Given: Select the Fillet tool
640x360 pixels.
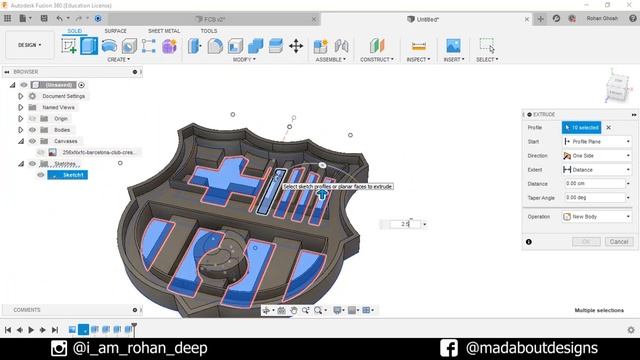Looking at the screenshot, I should [215, 46].
